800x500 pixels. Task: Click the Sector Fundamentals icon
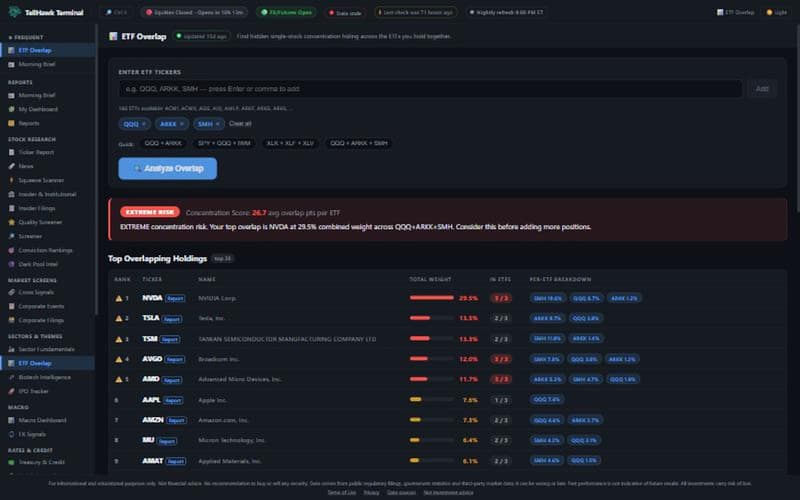click(11, 349)
